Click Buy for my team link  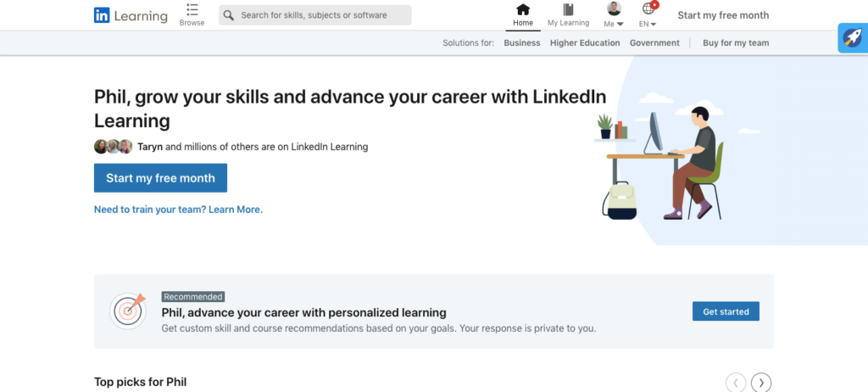click(x=736, y=43)
